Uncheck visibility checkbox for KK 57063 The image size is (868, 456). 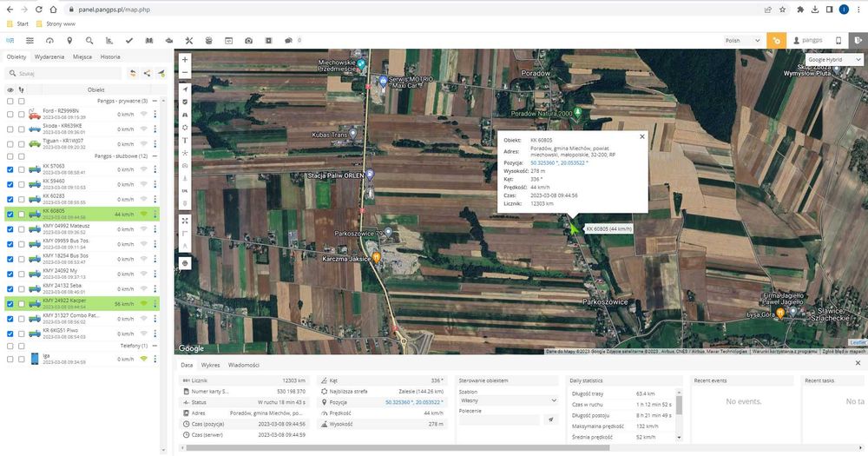(x=10, y=170)
